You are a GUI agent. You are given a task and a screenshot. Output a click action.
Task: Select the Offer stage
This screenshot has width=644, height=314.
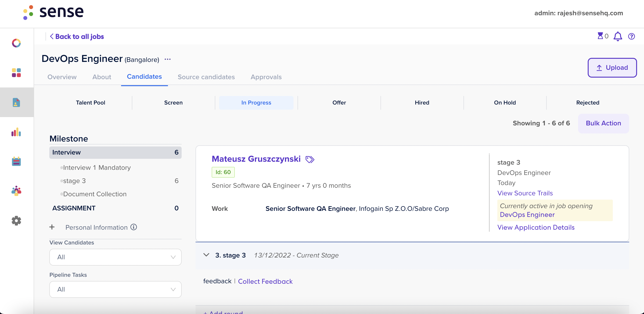(339, 102)
